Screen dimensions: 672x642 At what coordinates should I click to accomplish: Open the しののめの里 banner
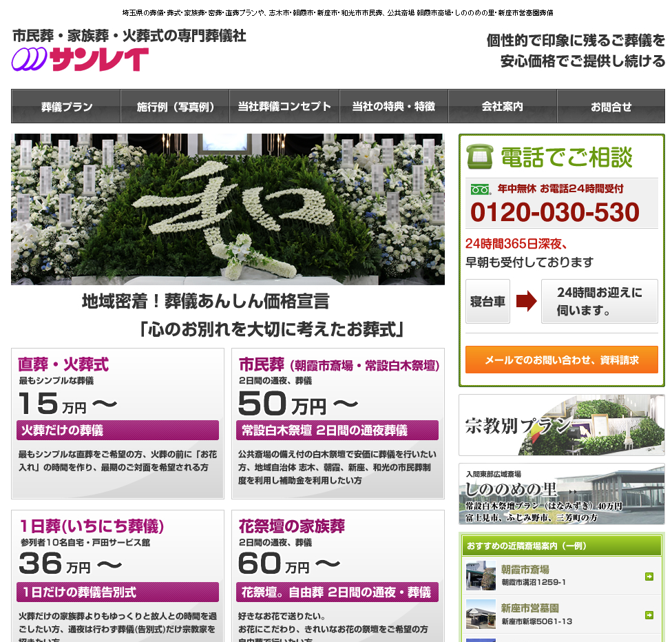click(561, 494)
